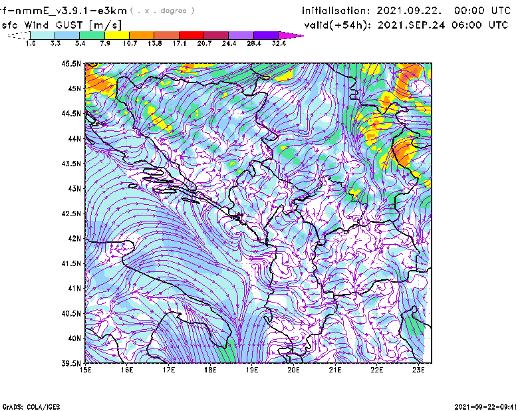Click the "45.5N" latitude label

click(x=71, y=64)
